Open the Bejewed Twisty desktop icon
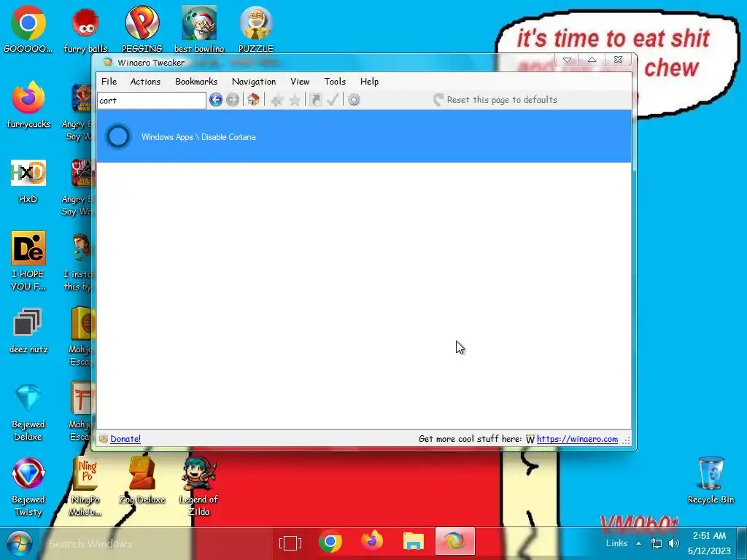This screenshot has height=560, width=747. (x=28, y=486)
